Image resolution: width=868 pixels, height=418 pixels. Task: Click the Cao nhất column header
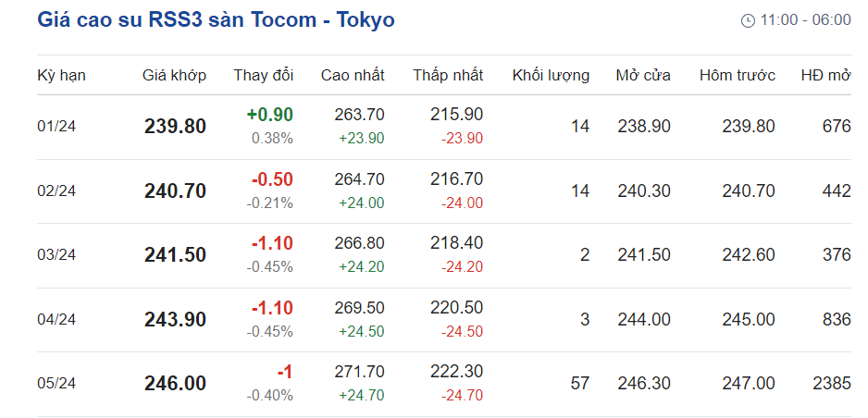click(353, 76)
